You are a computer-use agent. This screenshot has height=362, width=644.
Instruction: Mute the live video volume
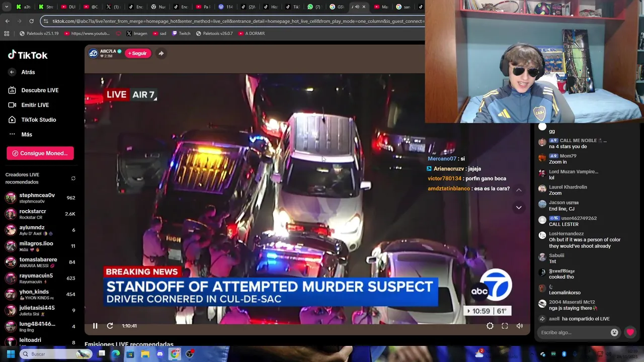click(520, 326)
